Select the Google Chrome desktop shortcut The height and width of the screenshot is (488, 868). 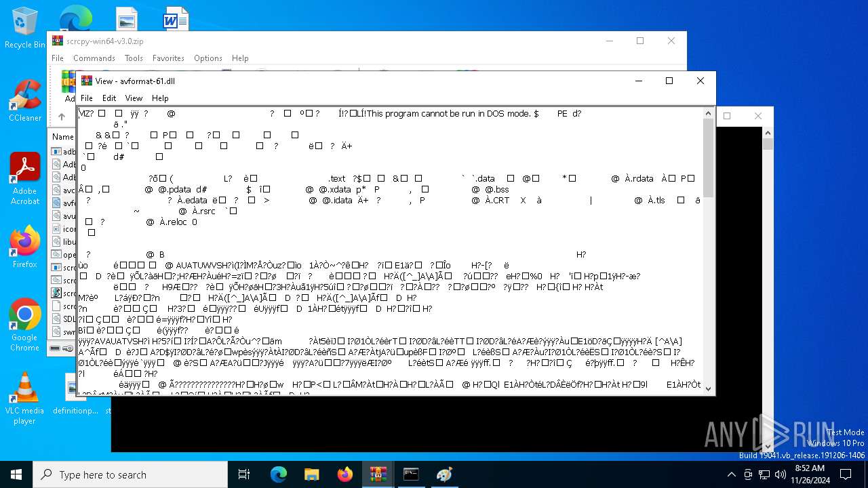tap(25, 325)
